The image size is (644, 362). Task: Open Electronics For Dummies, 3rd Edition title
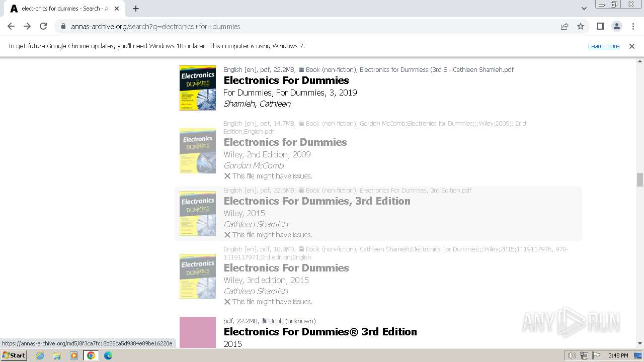pyautogui.click(x=317, y=201)
